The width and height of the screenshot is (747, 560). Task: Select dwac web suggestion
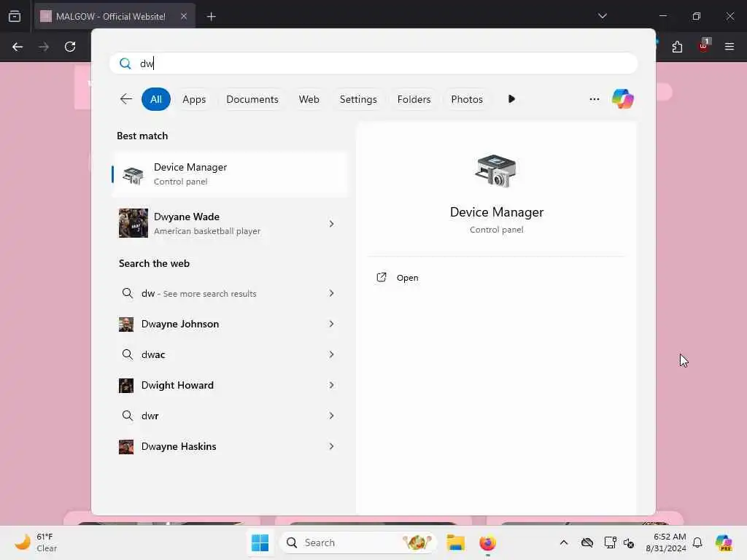coord(230,354)
